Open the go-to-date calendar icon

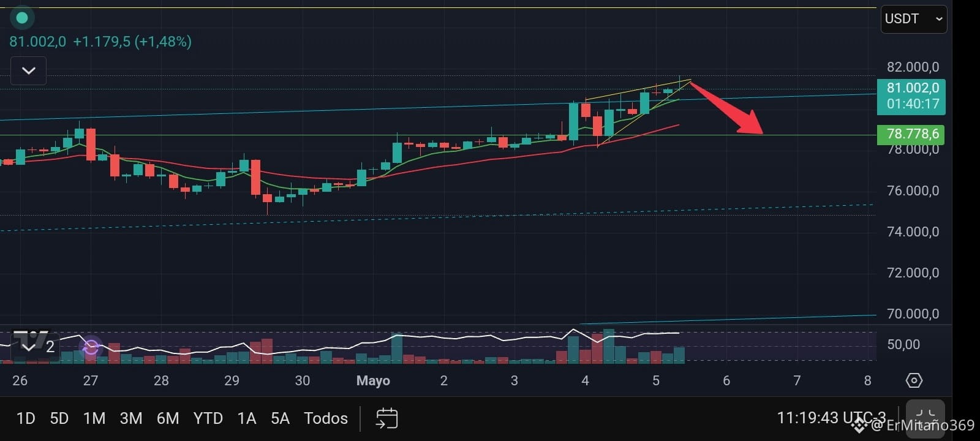point(387,418)
